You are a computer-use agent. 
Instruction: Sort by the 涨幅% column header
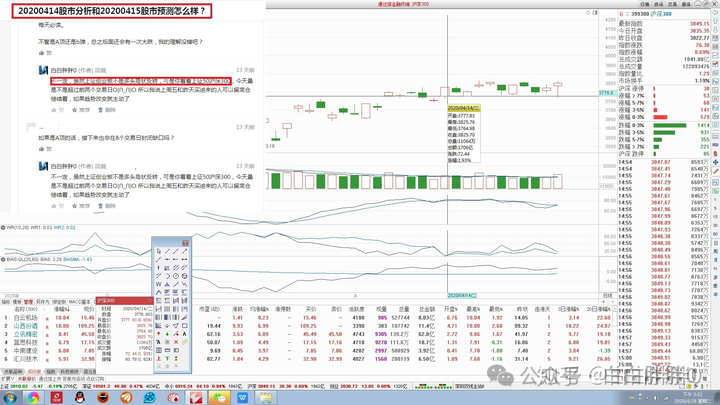tap(61, 309)
